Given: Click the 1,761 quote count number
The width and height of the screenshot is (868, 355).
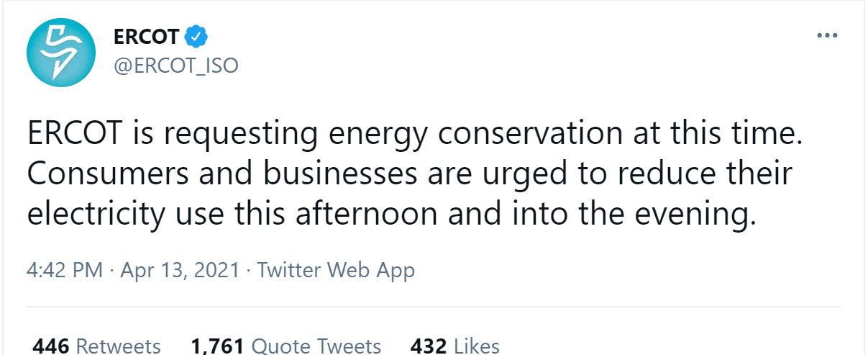Looking at the screenshot, I should point(218,346).
